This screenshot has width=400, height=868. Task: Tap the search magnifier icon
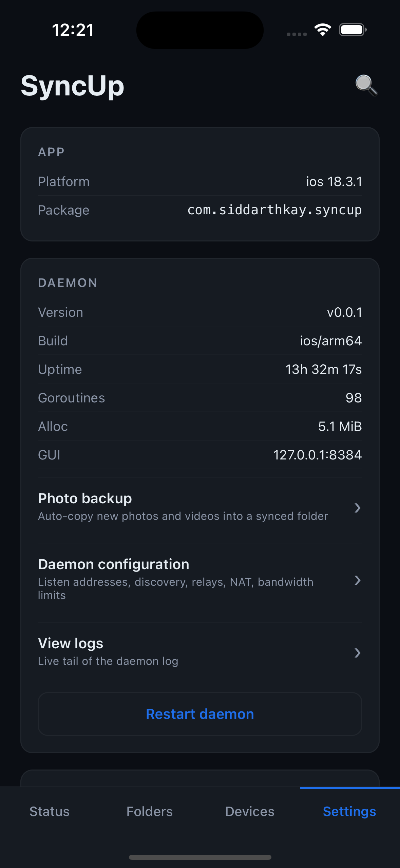(366, 85)
